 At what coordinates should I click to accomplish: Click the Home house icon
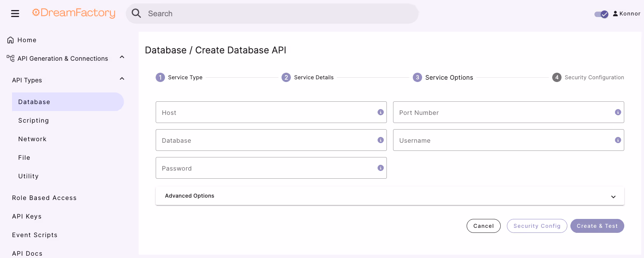pos(10,40)
